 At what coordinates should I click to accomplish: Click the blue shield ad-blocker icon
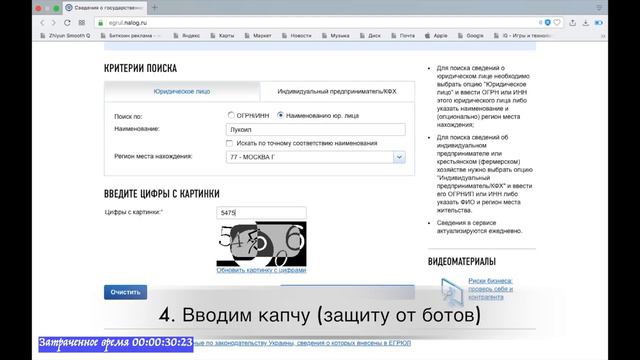pyautogui.click(x=548, y=23)
